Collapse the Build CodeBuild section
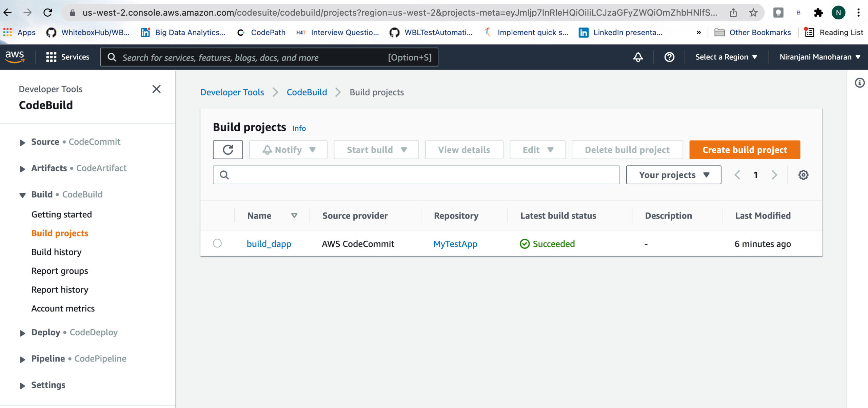The width and height of the screenshot is (868, 408). click(22, 195)
